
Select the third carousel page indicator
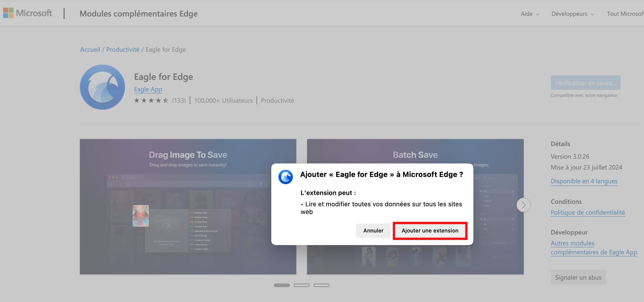(x=321, y=285)
